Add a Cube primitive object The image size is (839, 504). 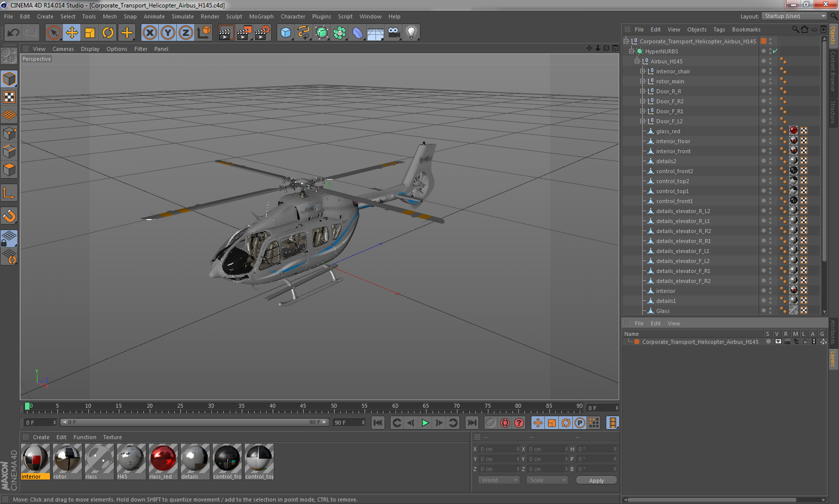click(286, 33)
